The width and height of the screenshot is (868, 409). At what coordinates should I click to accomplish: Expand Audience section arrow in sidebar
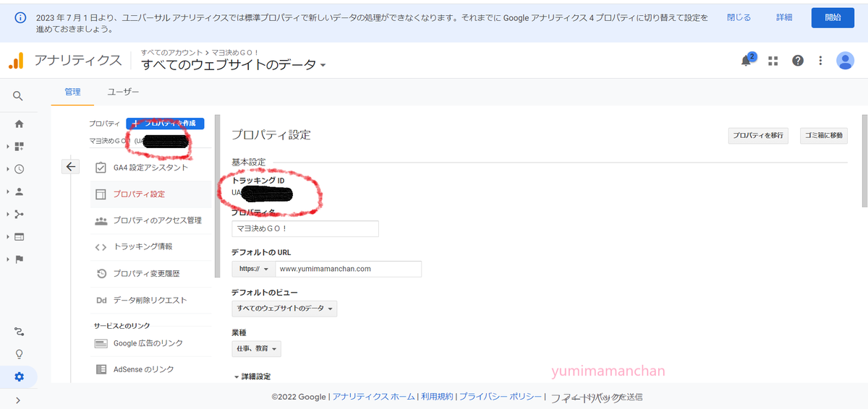click(x=8, y=191)
